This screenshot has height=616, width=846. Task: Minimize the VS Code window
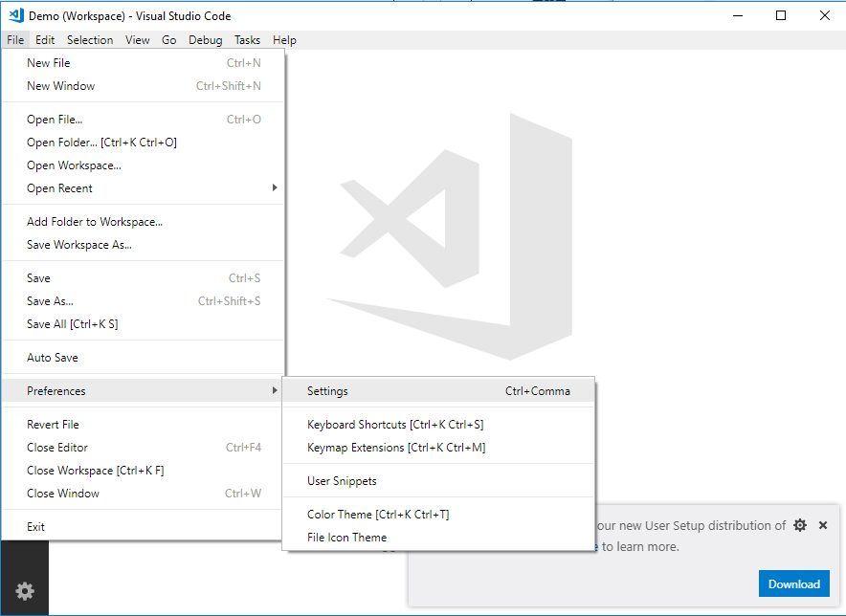(x=738, y=15)
